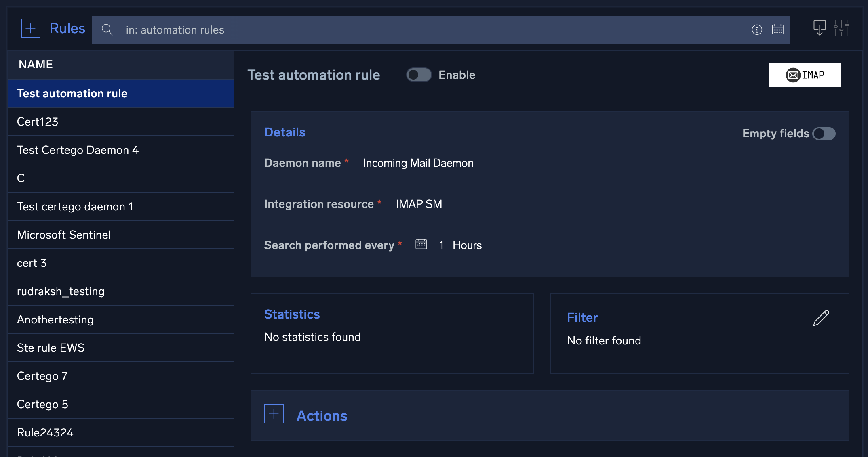
Task: Click the Rules heading link
Action: point(67,28)
